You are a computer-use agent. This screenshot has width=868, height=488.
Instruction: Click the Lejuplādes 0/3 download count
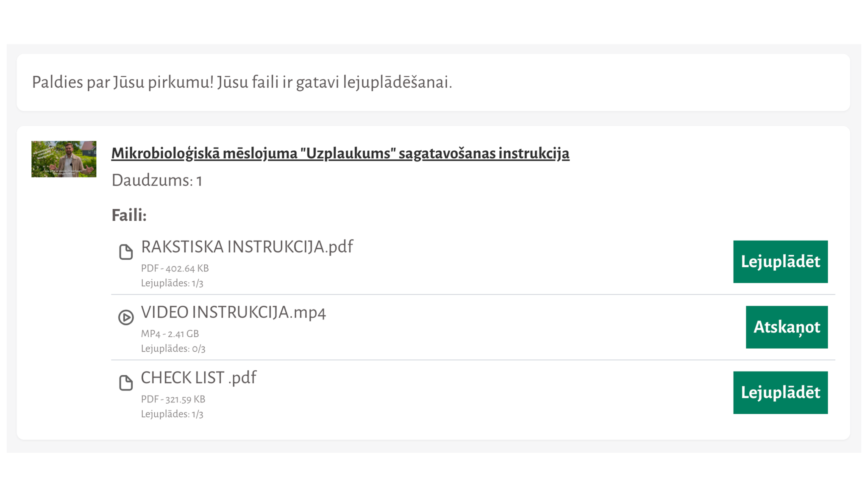tap(173, 349)
